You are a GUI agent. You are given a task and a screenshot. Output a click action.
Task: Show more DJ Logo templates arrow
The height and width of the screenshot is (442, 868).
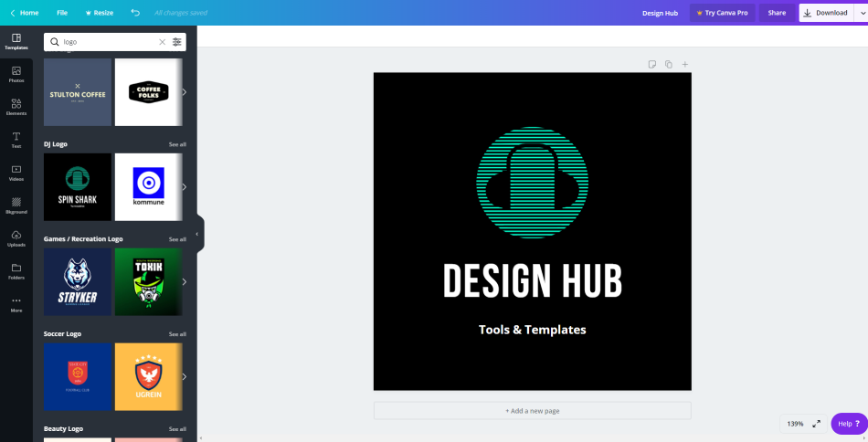point(185,186)
